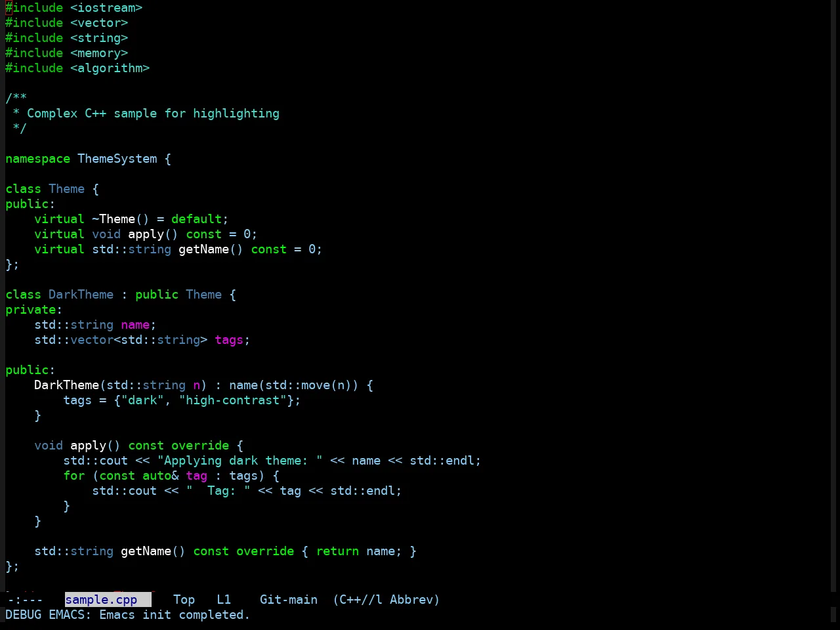Click 'std::vector' in the tags declaration
The height and width of the screenshot is (630, 840).
(x=74, y=340)
